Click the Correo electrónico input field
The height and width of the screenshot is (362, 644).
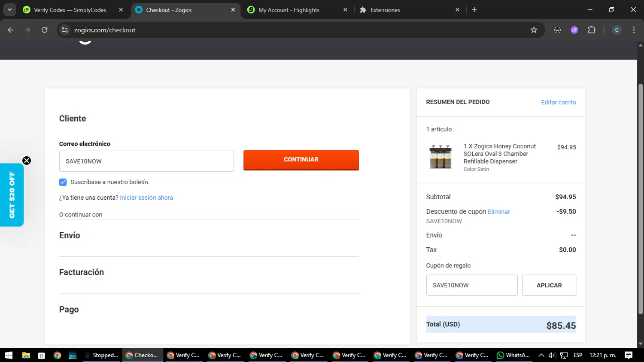pos(146,161)
